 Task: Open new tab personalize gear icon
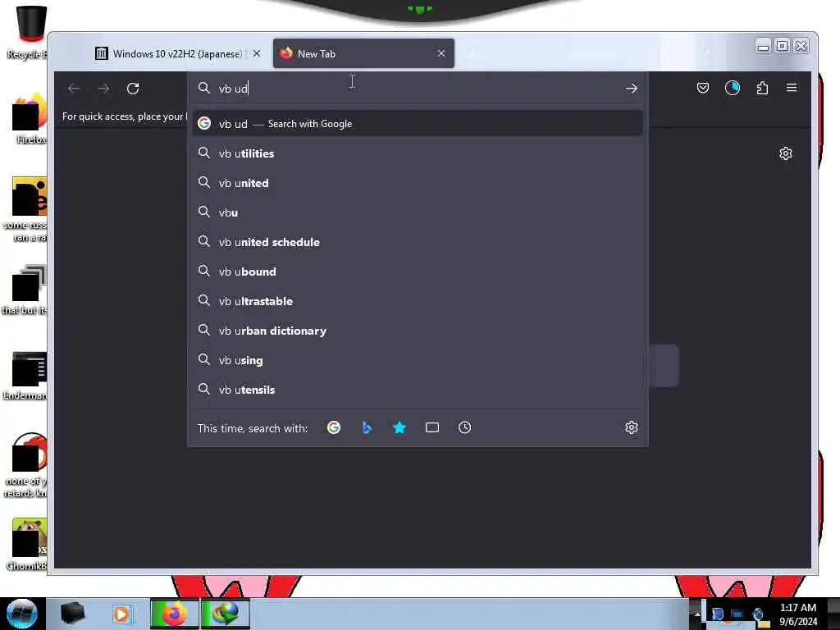click(x=785, y=153)
